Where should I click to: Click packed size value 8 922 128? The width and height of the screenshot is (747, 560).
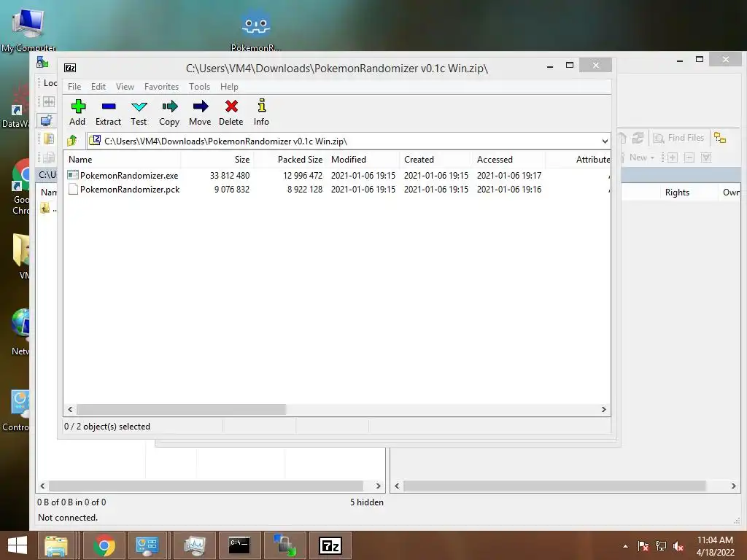[305, 189]
